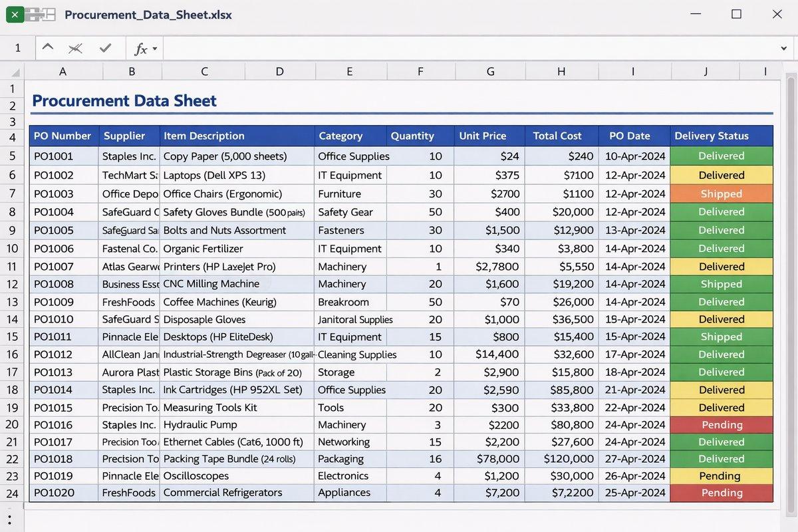Click the Item Description table header
Screen dimensions: 798x532
click(237, 136)
